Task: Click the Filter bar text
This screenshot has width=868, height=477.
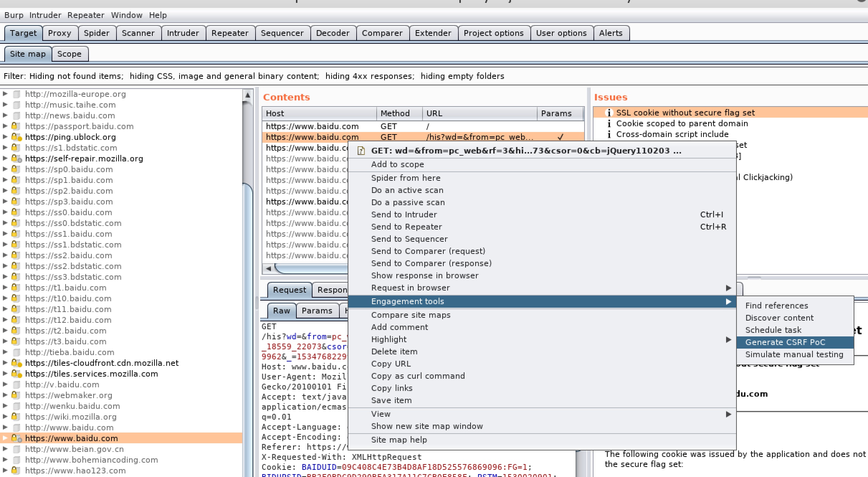Action: click(254, 76)
